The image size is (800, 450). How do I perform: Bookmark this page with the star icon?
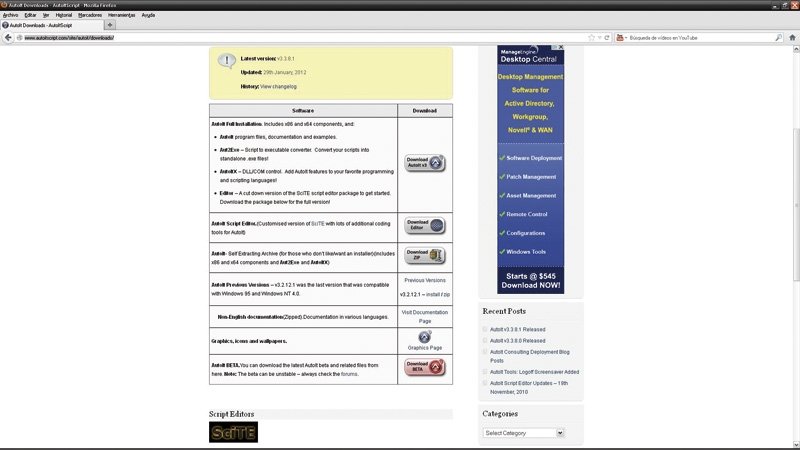coord(591,38)
